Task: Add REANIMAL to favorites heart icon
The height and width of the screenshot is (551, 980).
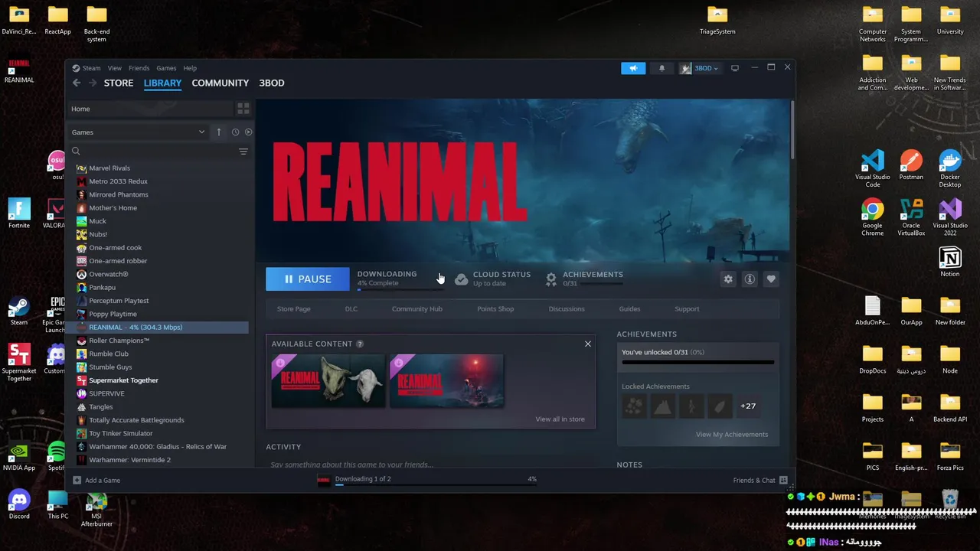Action: pyautogui.click(x=771, y=279)
